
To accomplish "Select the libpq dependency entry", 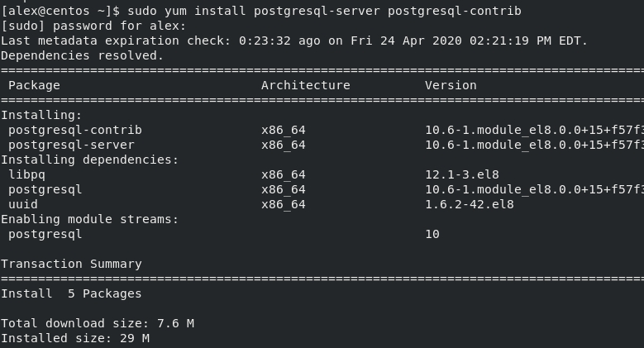I will point(26,175).
